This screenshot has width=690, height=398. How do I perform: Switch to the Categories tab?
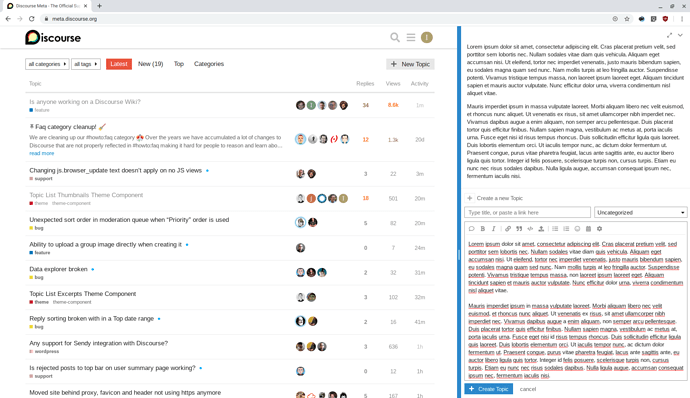(x=209, y=64)
